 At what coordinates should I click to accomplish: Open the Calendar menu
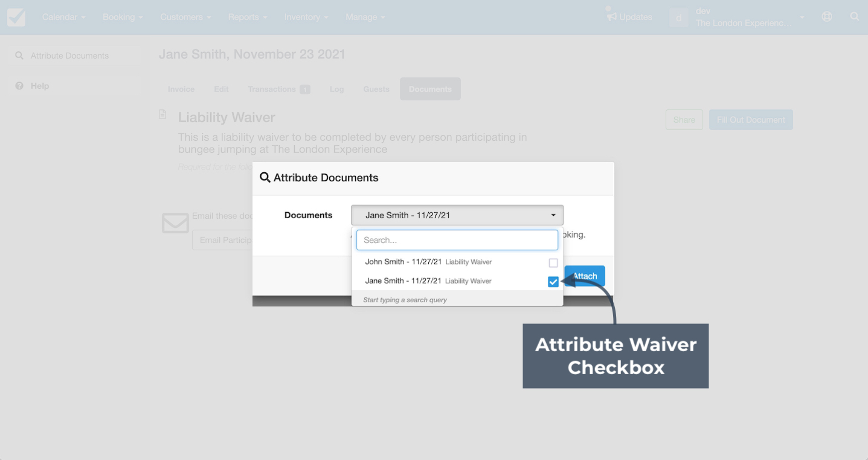63,17
